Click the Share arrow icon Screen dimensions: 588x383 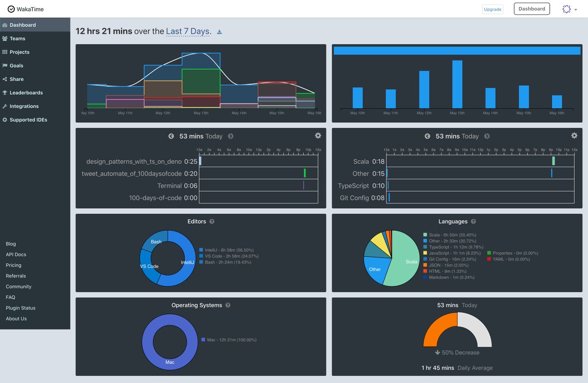5,79
